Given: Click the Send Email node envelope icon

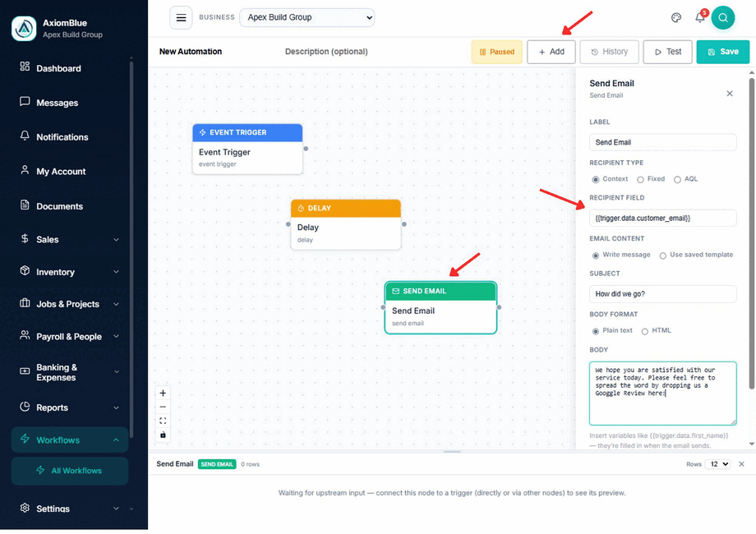Looking at the screenshot, I should coord(396,291).
